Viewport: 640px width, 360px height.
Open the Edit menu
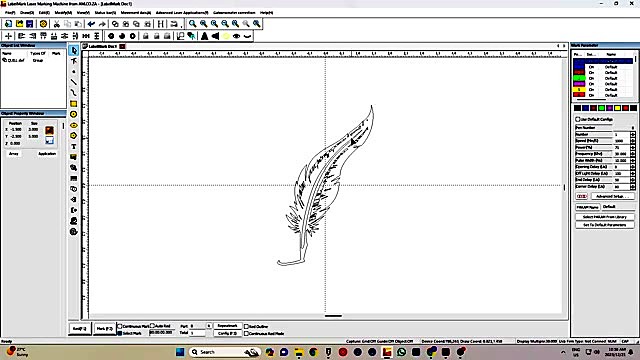44,13
